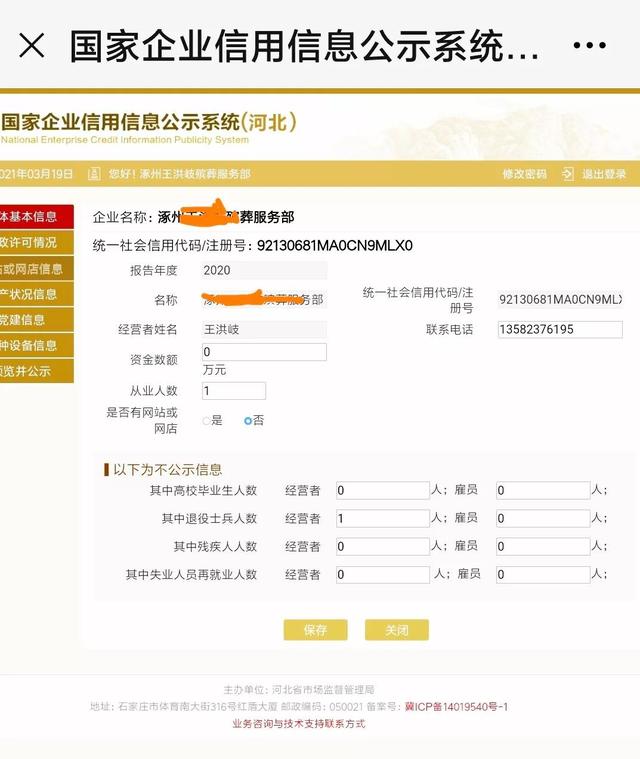The width and height of the screenshot is (640, 759).
Task: Open 业务咨询与技术支持联系方式 link
Action: 299,724
